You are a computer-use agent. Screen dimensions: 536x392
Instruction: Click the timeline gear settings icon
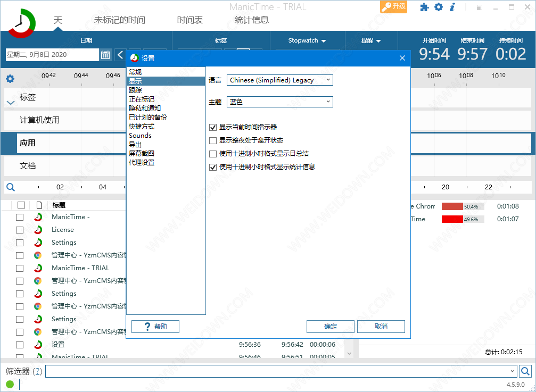pos(10,79)
